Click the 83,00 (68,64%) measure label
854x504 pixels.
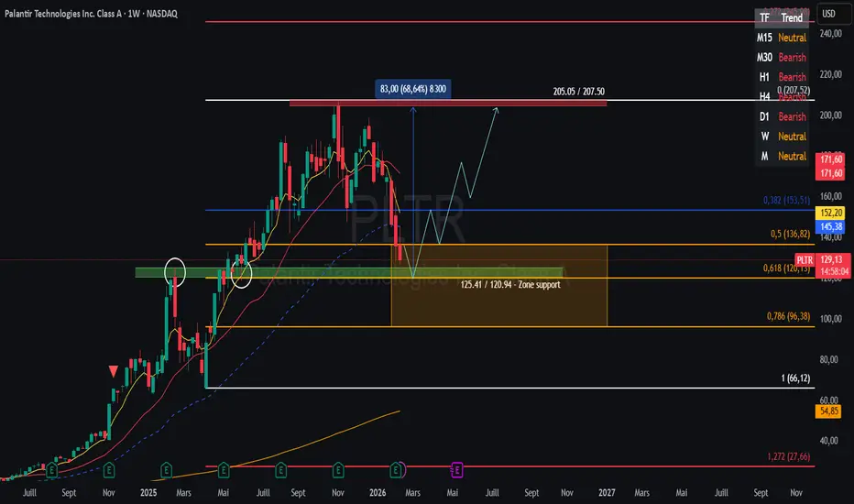(413, 89)
